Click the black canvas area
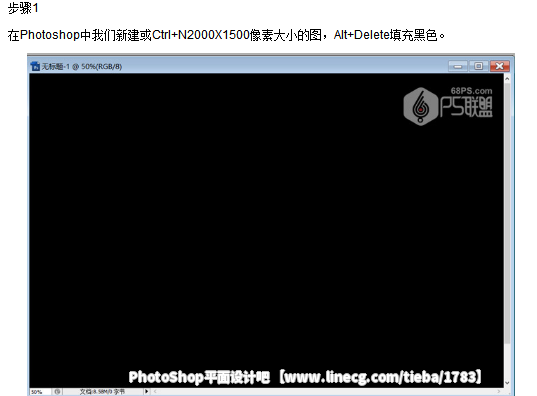Image resolution: width=537 pixels, height=396 pixels. point(266,230)
